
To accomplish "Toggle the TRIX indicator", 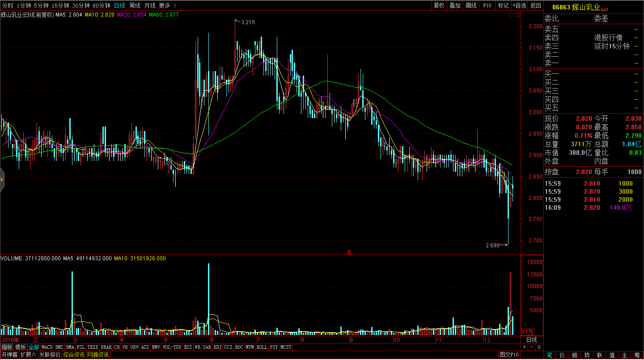I will tap(93, 347).
